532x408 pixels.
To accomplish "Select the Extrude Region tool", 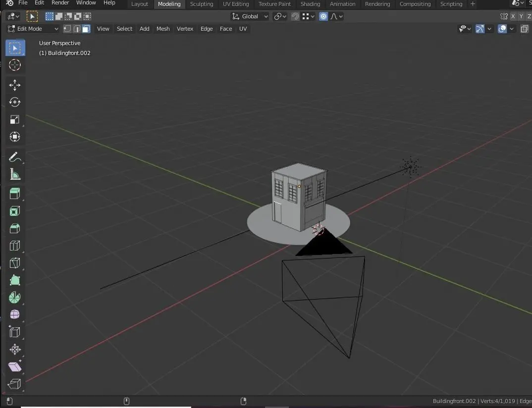I will click(x=15, y=194).
